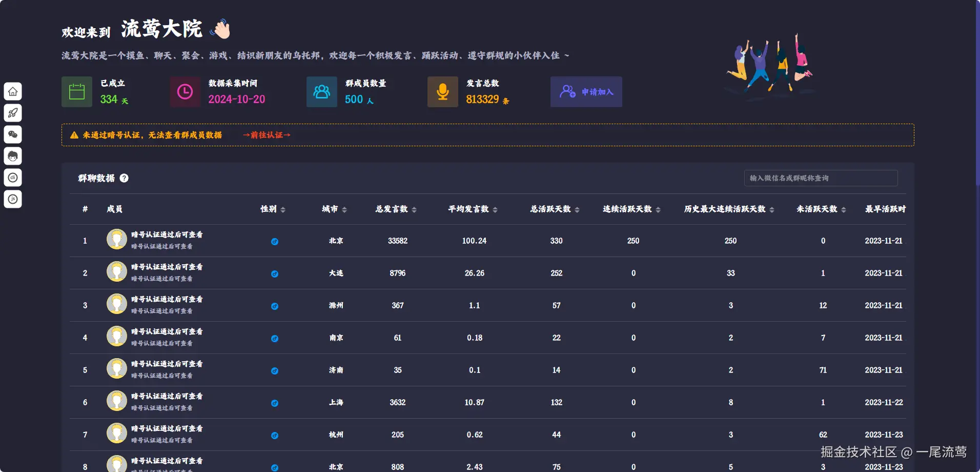Click the waving hand emoji beside 流莺大院
The image size is (980, 472).
click(220, 29)
